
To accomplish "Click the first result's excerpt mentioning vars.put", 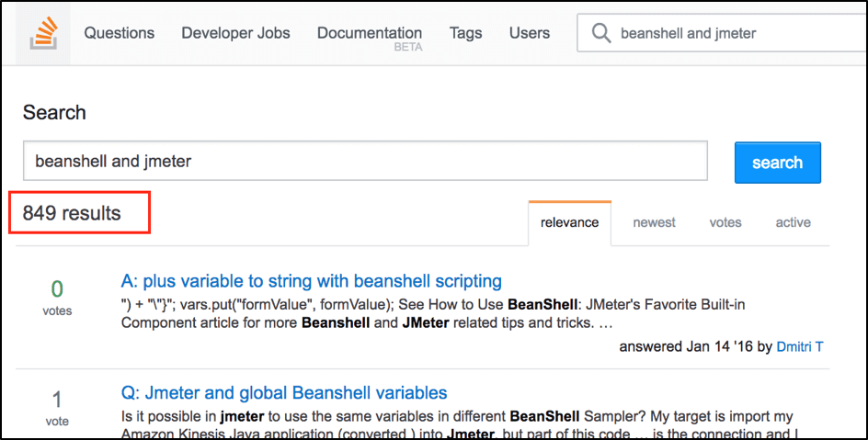I will pos(433,313).
